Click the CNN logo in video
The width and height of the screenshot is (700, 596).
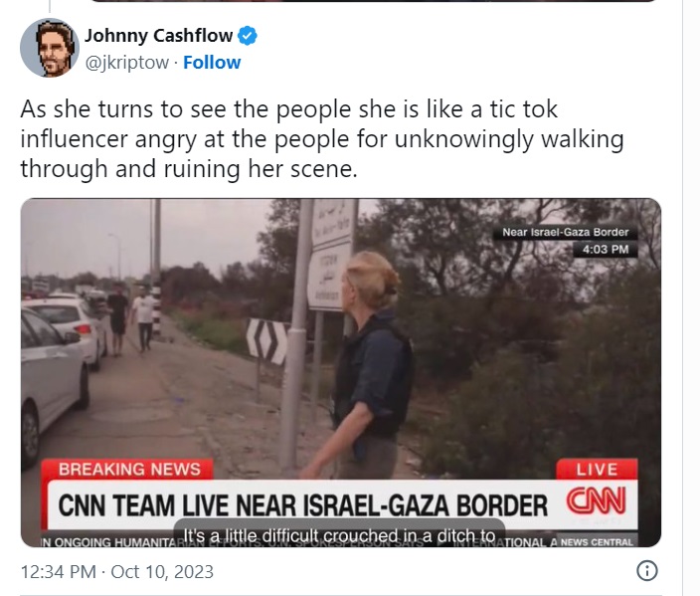(596, 501)
